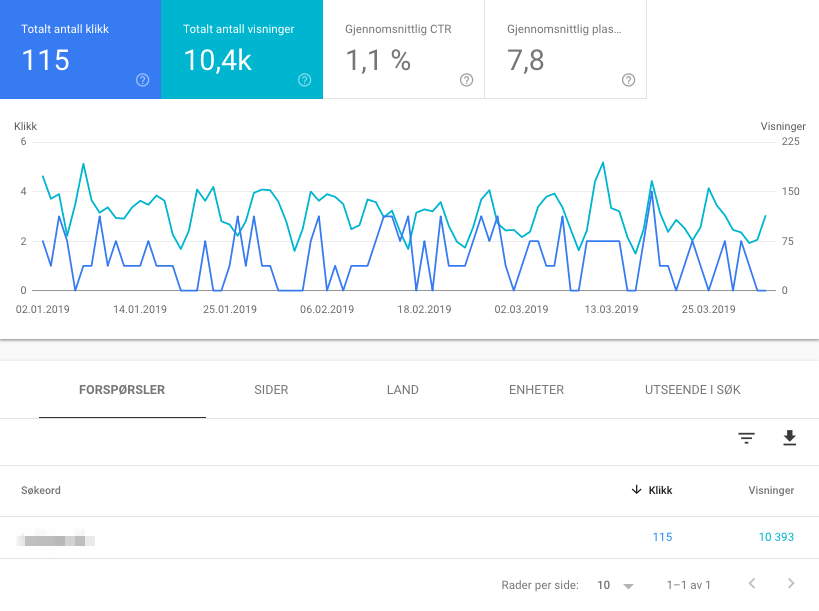Open help icon for Gjennomsnittlig CTR

click(466, 80)
